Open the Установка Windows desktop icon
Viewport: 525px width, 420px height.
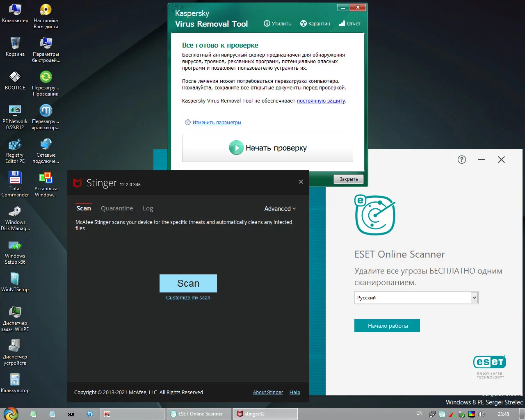(46, 185)
